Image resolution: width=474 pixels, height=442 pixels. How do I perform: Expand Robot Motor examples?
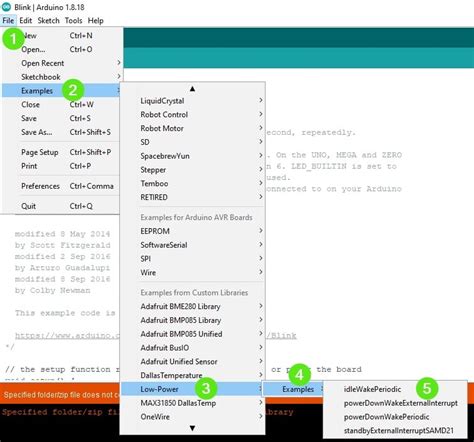tap(193, 128)
